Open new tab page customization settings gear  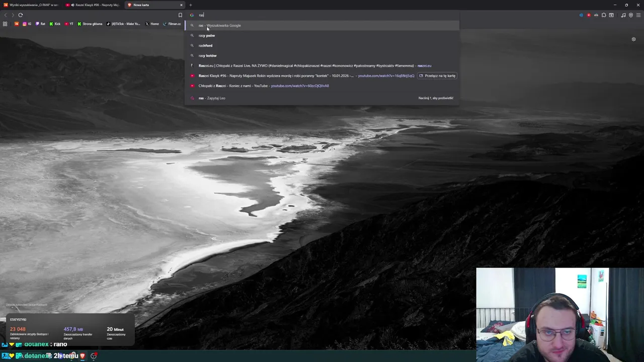point(633,39)
